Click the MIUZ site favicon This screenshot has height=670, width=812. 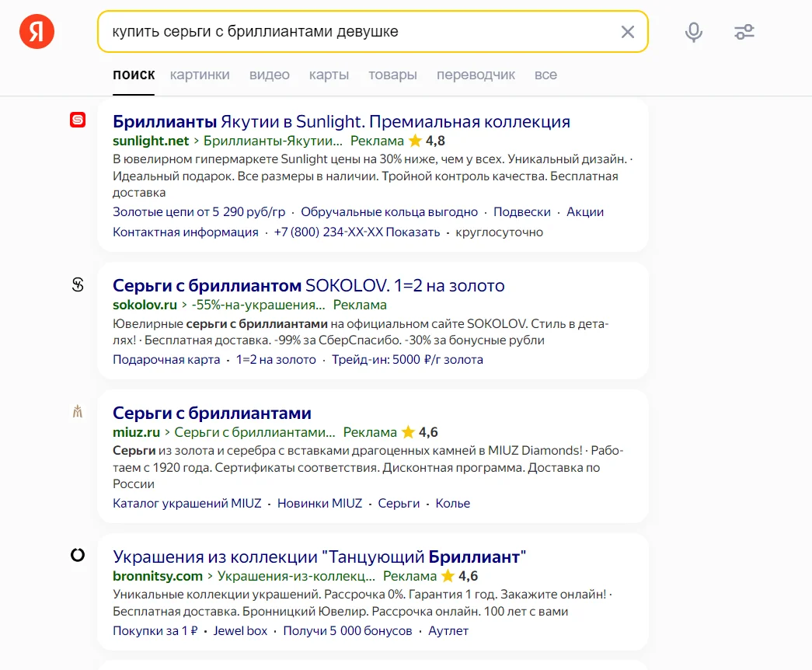[77, 412]
